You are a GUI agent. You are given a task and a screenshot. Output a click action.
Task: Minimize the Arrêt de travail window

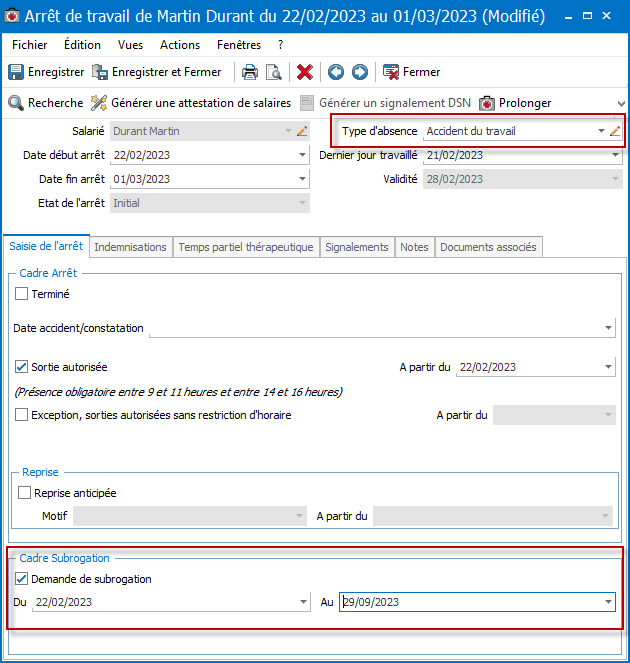[569, 17]
